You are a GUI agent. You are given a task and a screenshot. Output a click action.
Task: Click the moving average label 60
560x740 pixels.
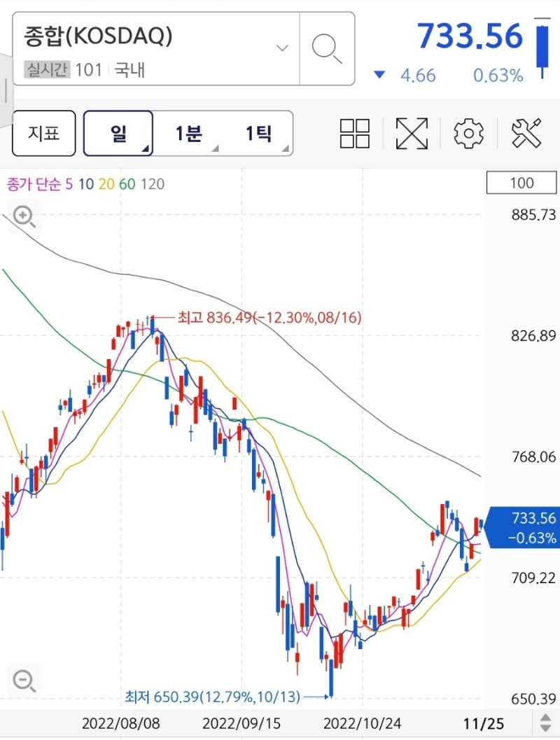[127, 184]
